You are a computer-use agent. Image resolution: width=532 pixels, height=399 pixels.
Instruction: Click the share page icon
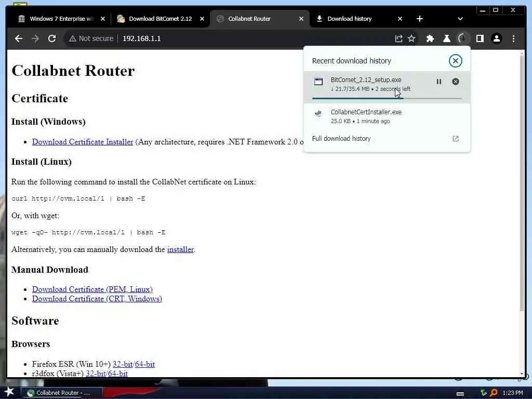click(398, 38)
